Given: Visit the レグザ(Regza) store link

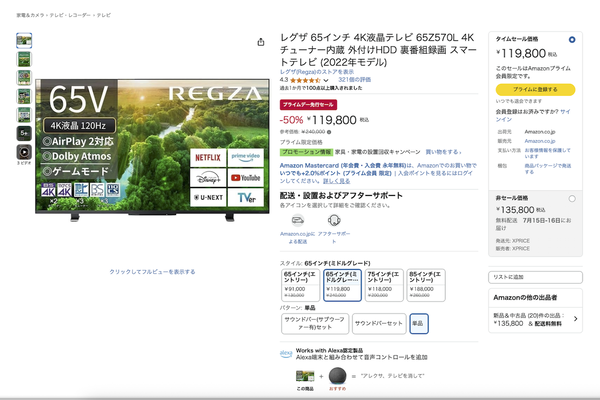Looking at the screenshot, I should pyautogui.click(x=317, y=72).
